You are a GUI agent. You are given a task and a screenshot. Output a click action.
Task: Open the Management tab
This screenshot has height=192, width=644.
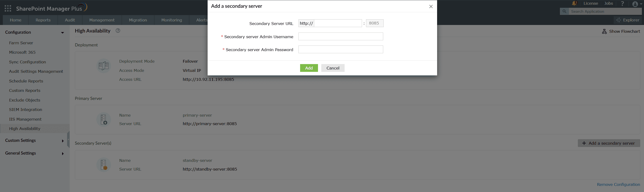pos(102,20)
